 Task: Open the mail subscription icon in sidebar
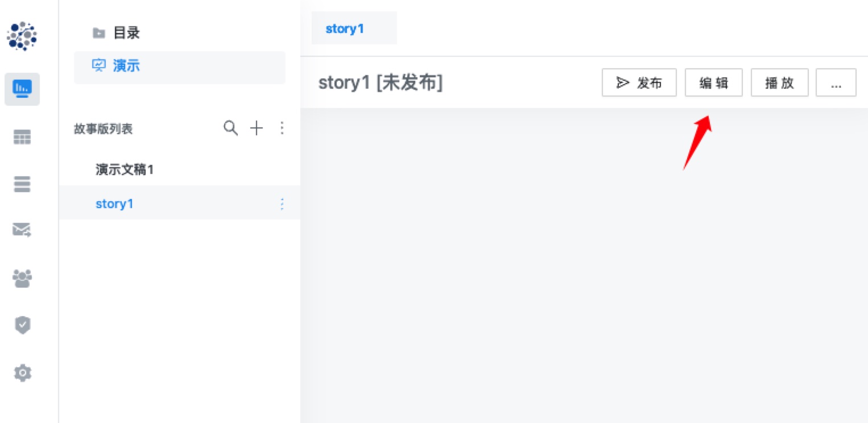(22, 230)
